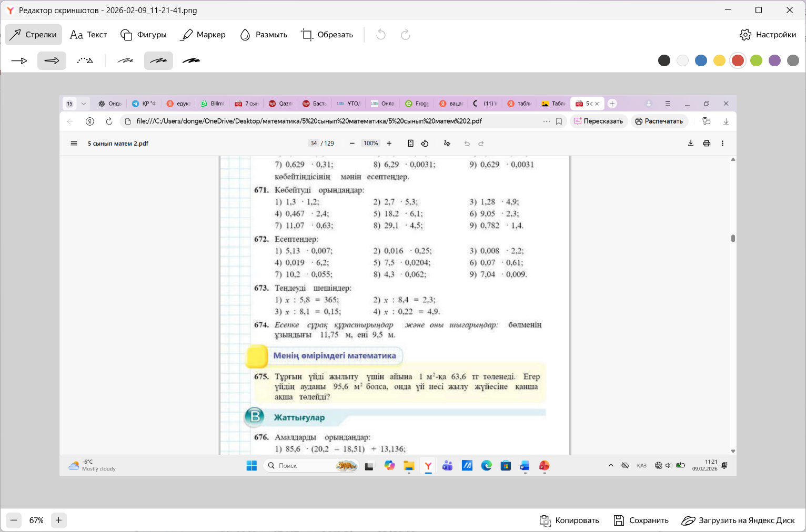Select the double-line arrow style
Image resolution: width=806 pixels, height=532 pixels.
click(52, 61)
